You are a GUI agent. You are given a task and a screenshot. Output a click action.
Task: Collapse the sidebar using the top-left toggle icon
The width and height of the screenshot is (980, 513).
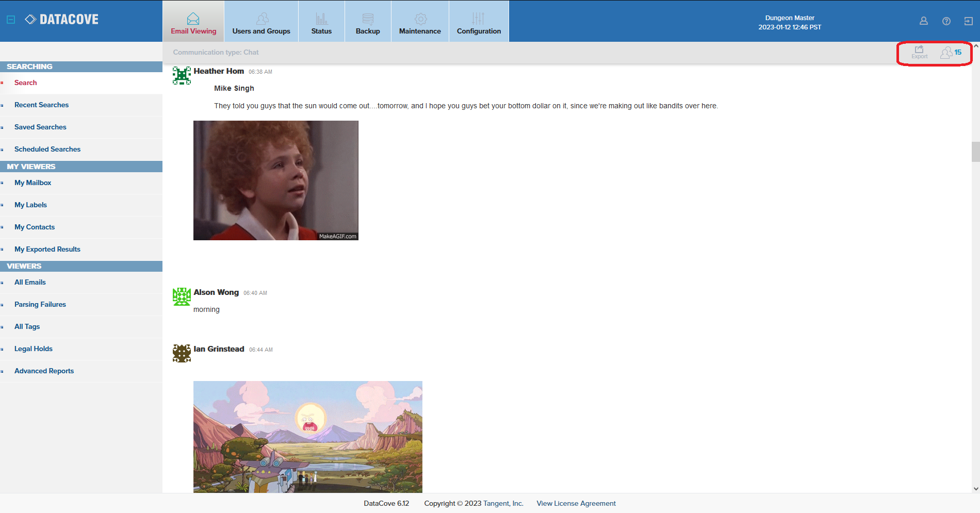[x=11, y=20]
